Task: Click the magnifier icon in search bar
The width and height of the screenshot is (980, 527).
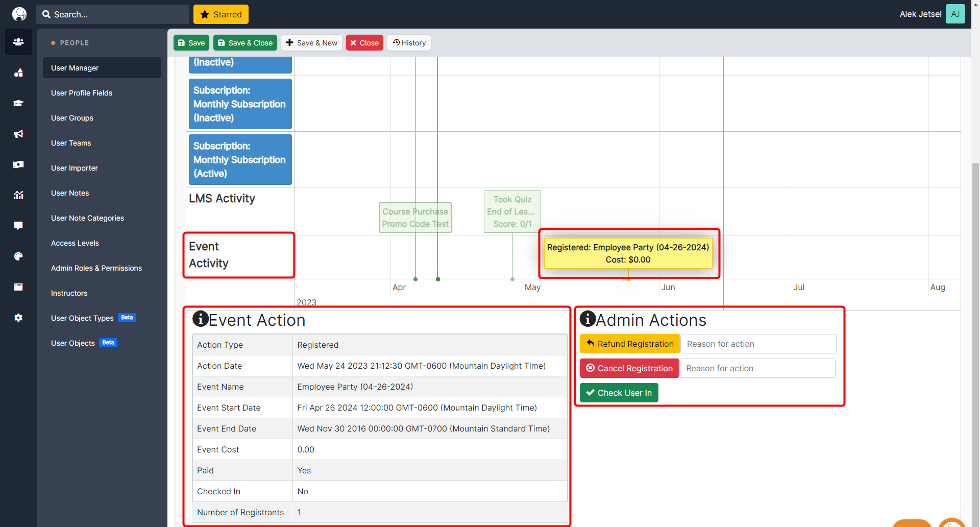Action: pos(46,14)
